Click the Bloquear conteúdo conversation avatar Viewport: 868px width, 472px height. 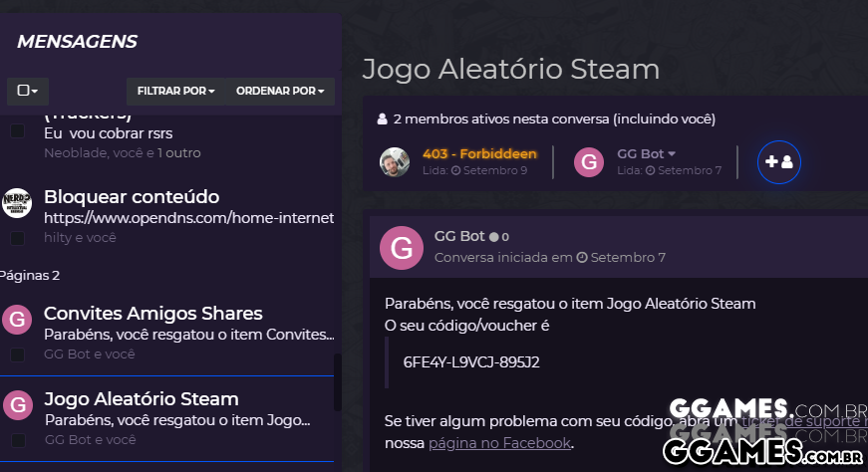click(x=17, y=202)
